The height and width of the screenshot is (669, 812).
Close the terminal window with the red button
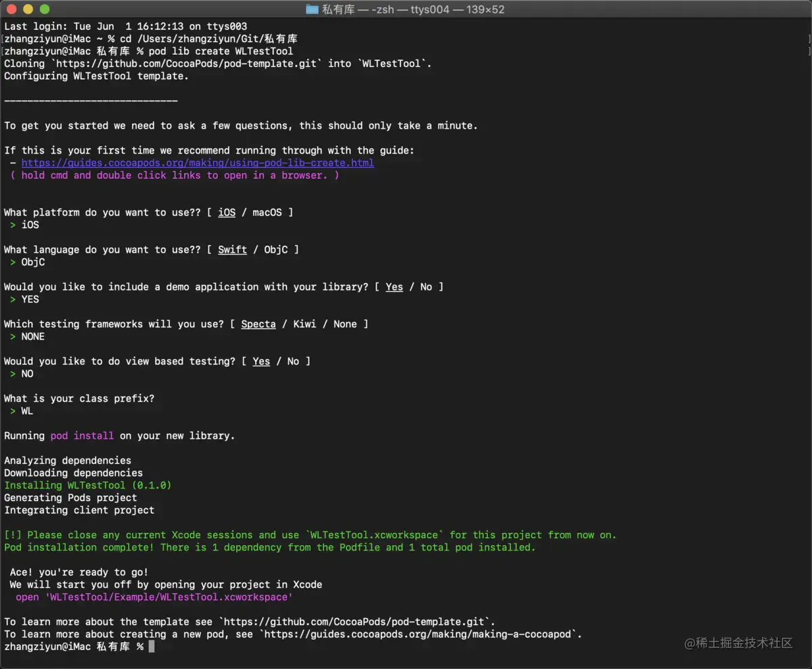[x=12, y=9]
